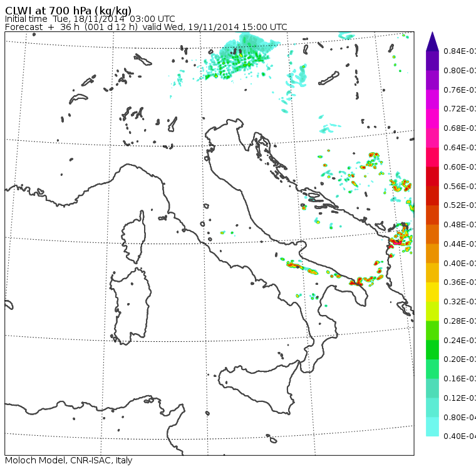
Task: Click the cyan colorbar band above 0.40E-04
Action: pos(432,426)
